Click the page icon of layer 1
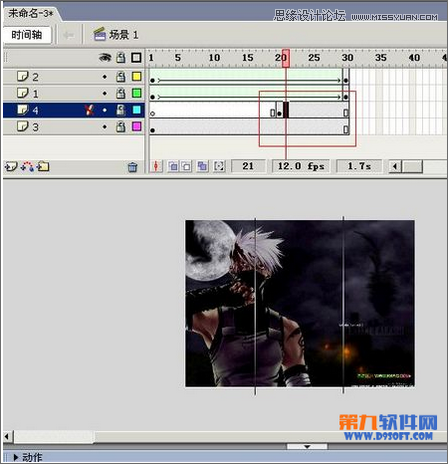 pyautogui.click(x=23, y=93)
